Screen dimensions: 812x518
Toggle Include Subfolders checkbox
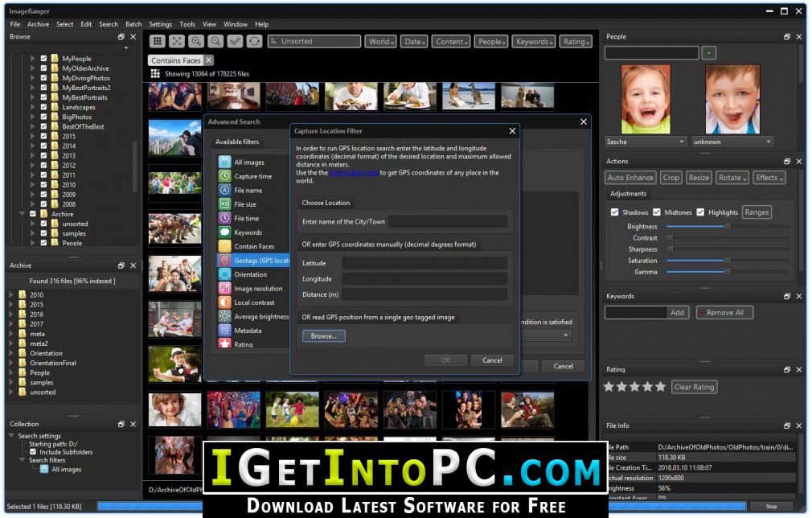coord(33,452)
